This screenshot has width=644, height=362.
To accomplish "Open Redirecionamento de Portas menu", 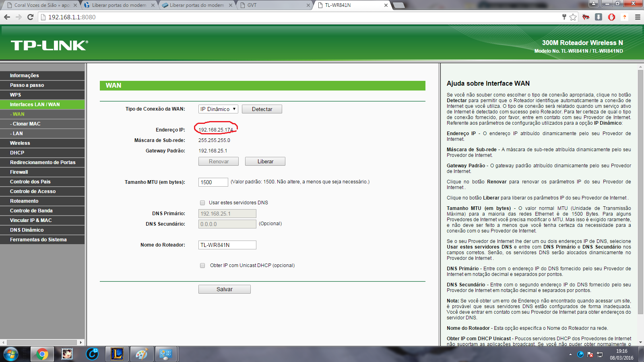I will (x=42, y=162).
